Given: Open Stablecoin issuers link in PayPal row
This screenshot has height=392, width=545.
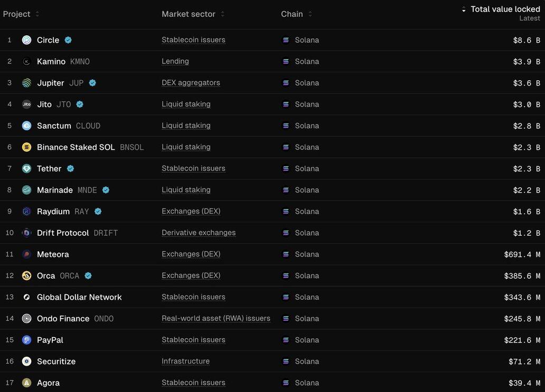Looking at the screenshot, I should point(194,340).
